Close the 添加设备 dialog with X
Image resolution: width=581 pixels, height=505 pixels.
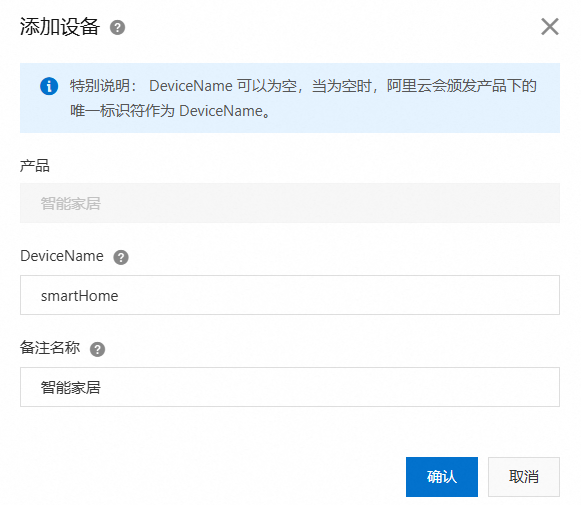click(x=550, y=27)
